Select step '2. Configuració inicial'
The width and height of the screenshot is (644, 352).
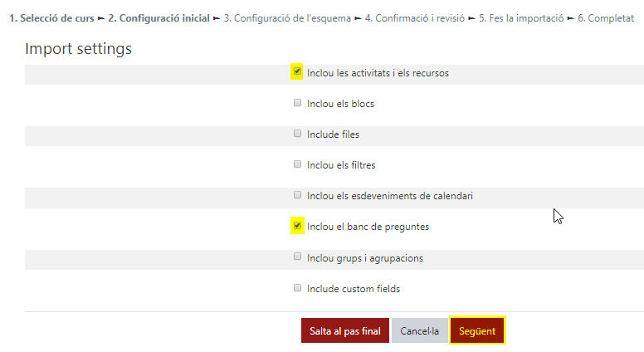coord(159,17)
